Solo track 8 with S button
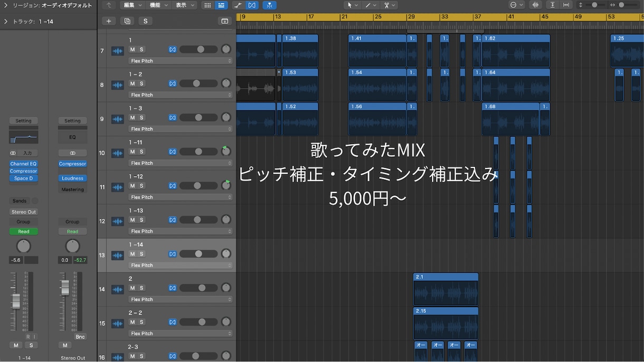Screen dimensions: 644x362 point(141,83)
